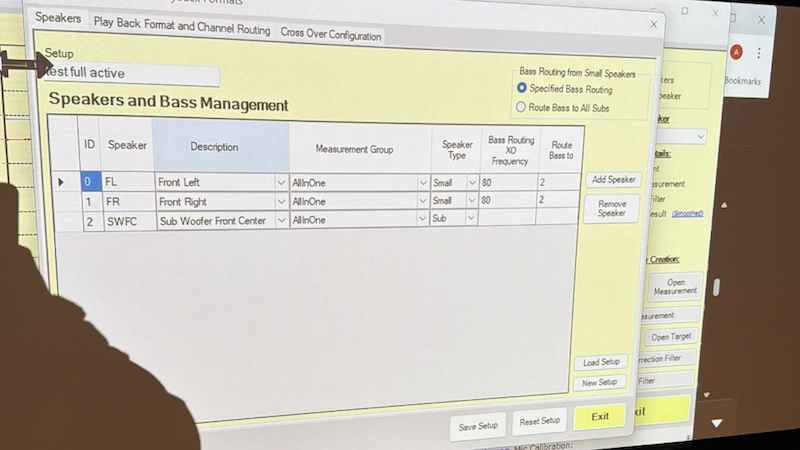Click the Save Setup button

(478, 425)
